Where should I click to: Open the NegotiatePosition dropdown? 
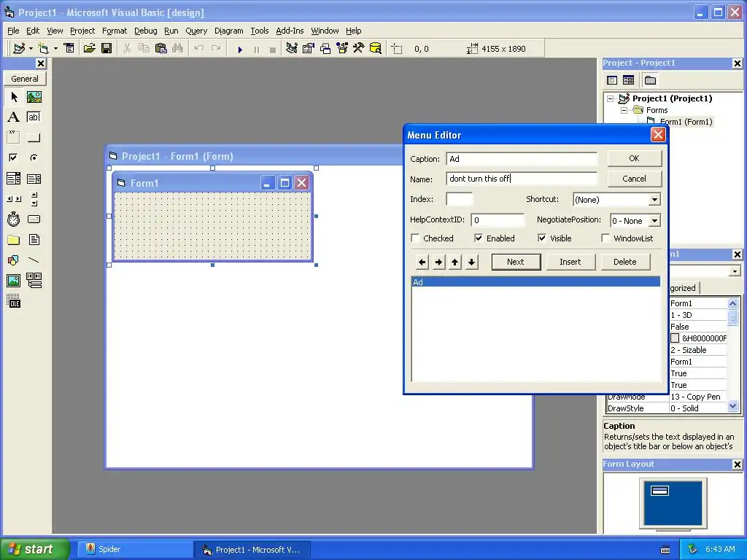pos(654,220)
